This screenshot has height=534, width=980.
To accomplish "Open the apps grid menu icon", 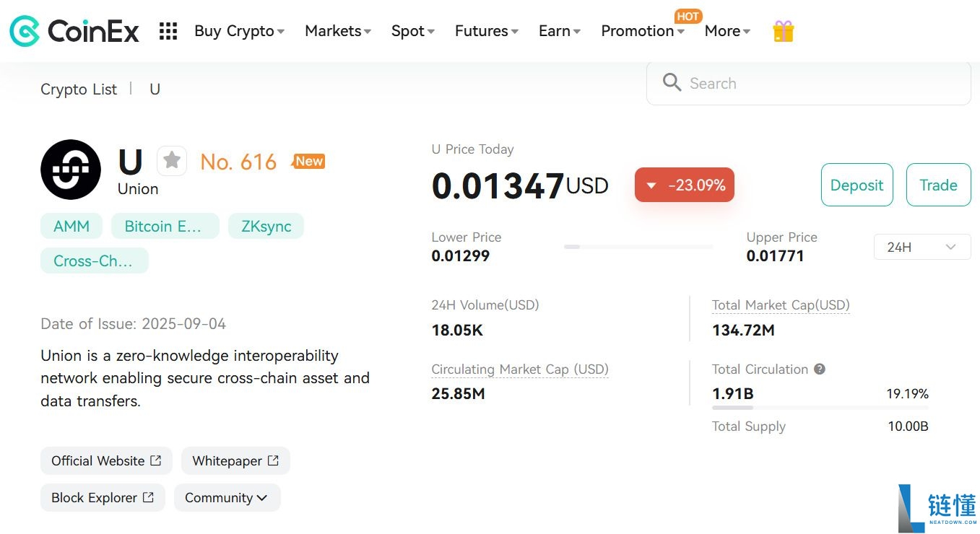I will 168,31.
